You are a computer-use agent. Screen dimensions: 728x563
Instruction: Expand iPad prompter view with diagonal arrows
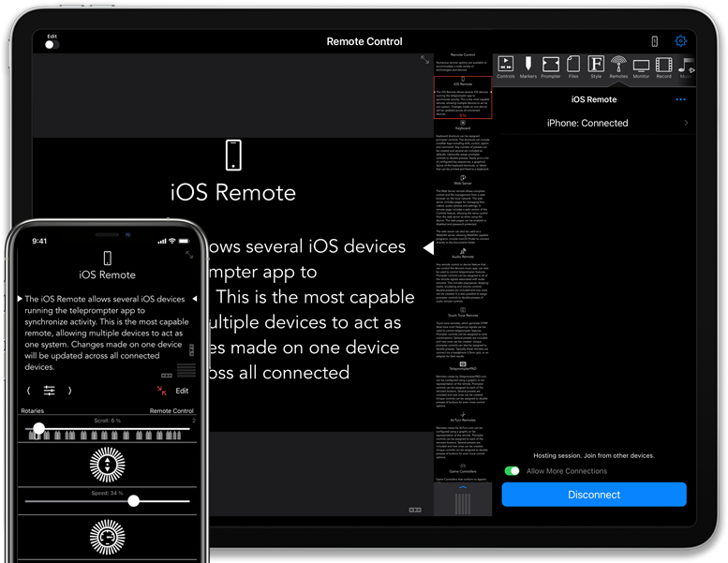pyautogui.click(x=424, y=60)
